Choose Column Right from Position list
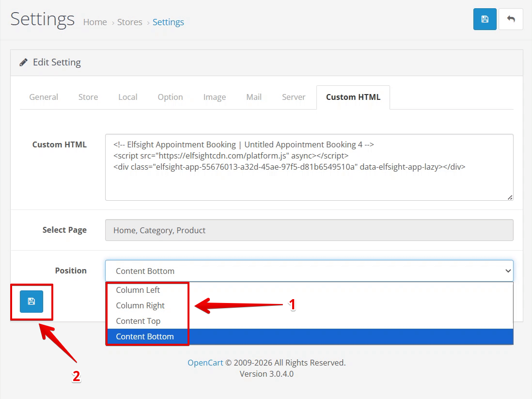Screen dimensions: 532x399 pyautogui.click(x=310, y=305)
